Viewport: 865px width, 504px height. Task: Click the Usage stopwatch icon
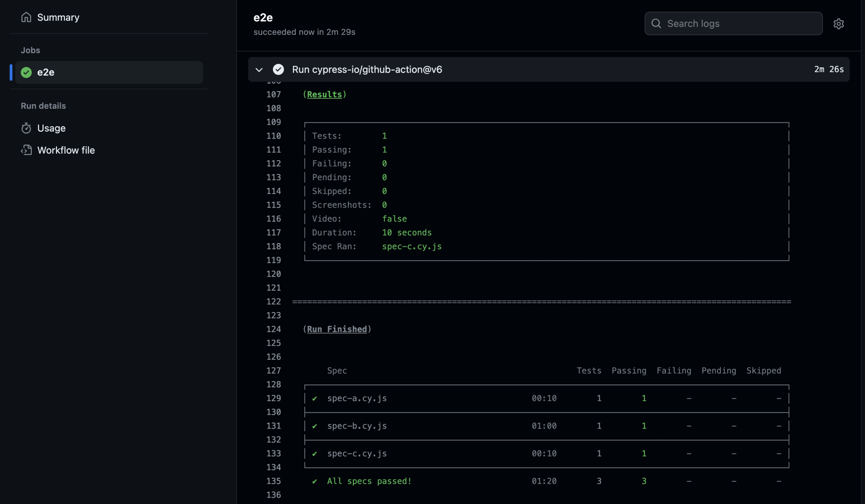(x=26, y=128)
